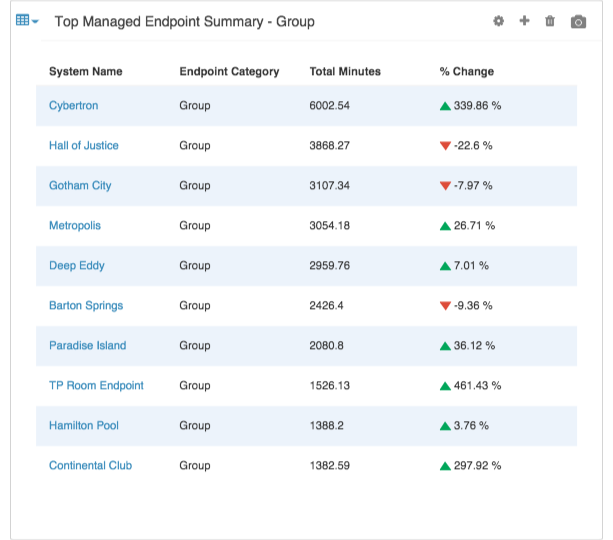Click Group category in Continental Club row
The width and height of the screenshot is (613, 540).
tap(195, 465)
